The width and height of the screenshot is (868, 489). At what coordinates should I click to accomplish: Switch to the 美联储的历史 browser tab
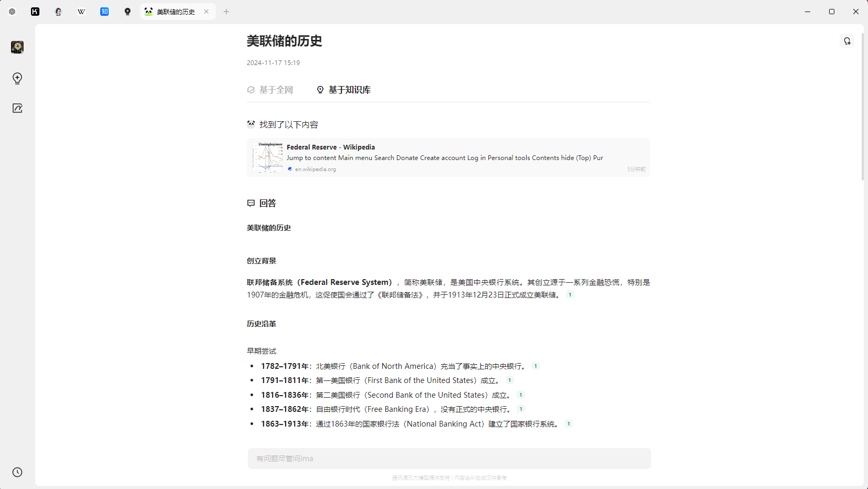coord(177,12)
